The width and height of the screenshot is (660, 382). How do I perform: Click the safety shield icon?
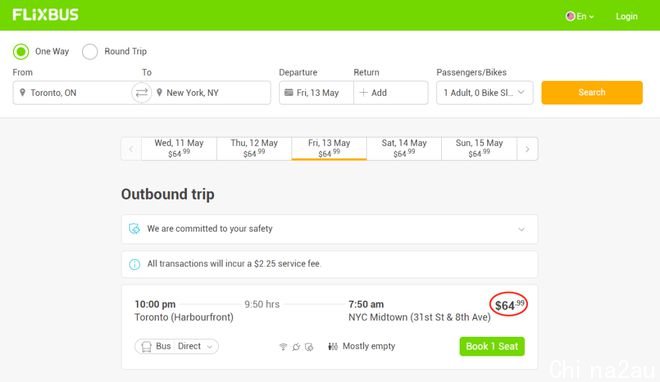134,229
